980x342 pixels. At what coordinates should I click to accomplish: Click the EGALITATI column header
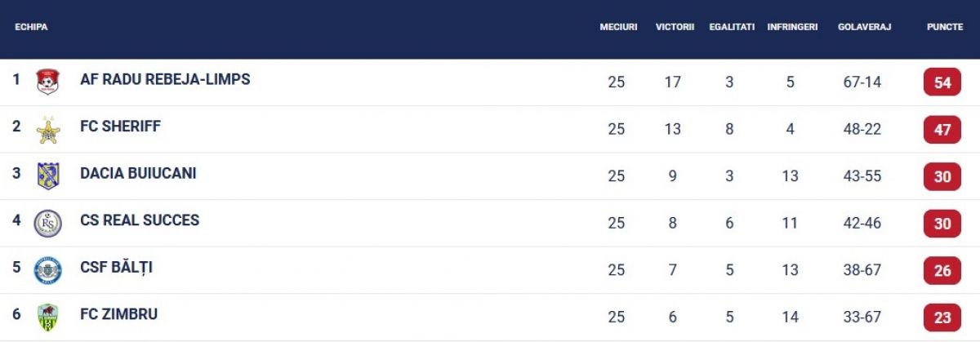click(x=732, y=27)
